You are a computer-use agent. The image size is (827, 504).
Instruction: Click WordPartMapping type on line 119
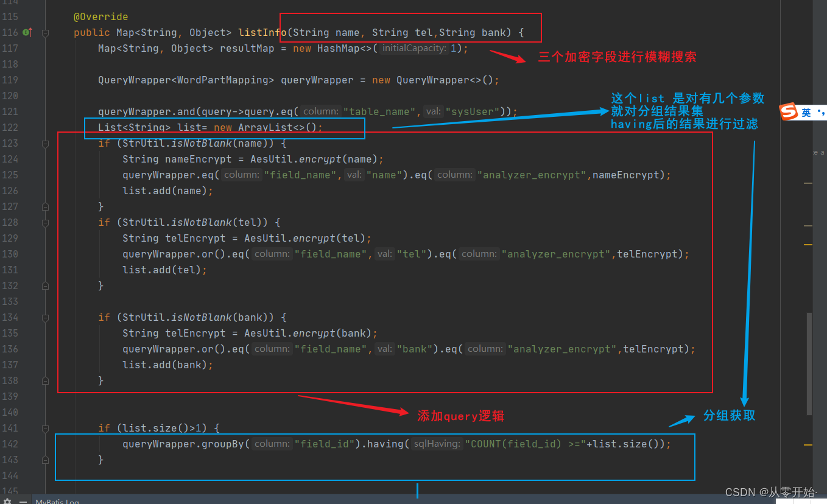(x=223, y=80)
